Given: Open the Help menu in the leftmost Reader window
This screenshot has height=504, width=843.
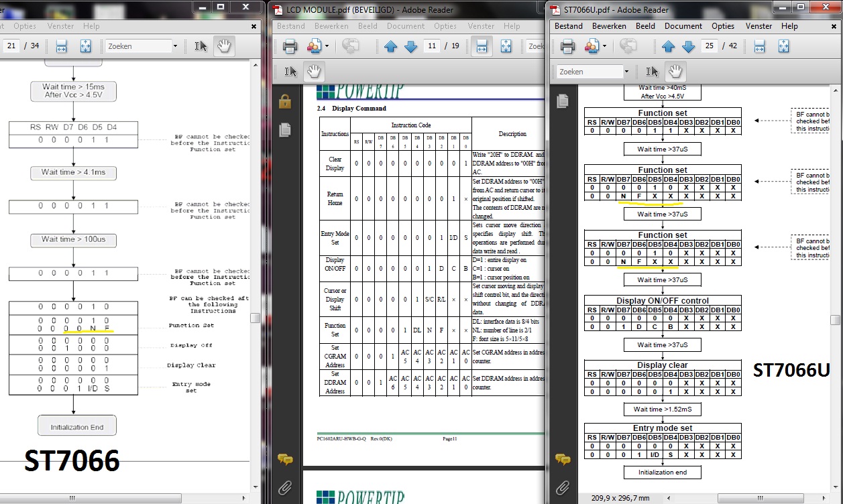Looking at the screenshot, I should coord(91,26).
